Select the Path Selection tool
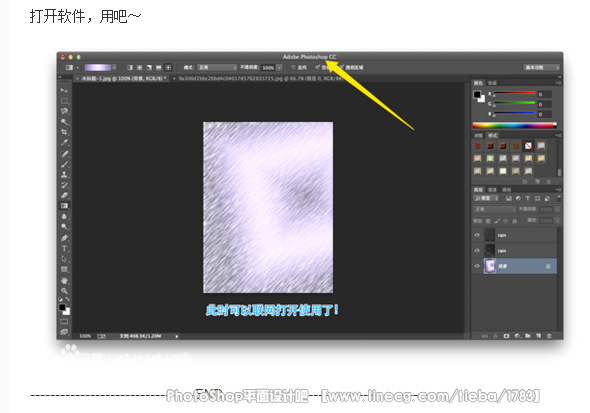Viewport: 590px width, 413px height. pos(64,259)
